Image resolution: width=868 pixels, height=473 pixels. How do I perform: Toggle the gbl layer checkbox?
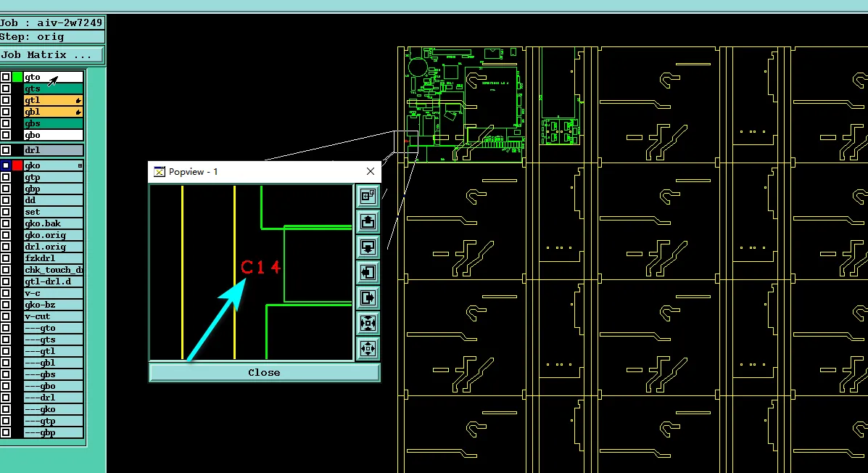click(6, 112)
